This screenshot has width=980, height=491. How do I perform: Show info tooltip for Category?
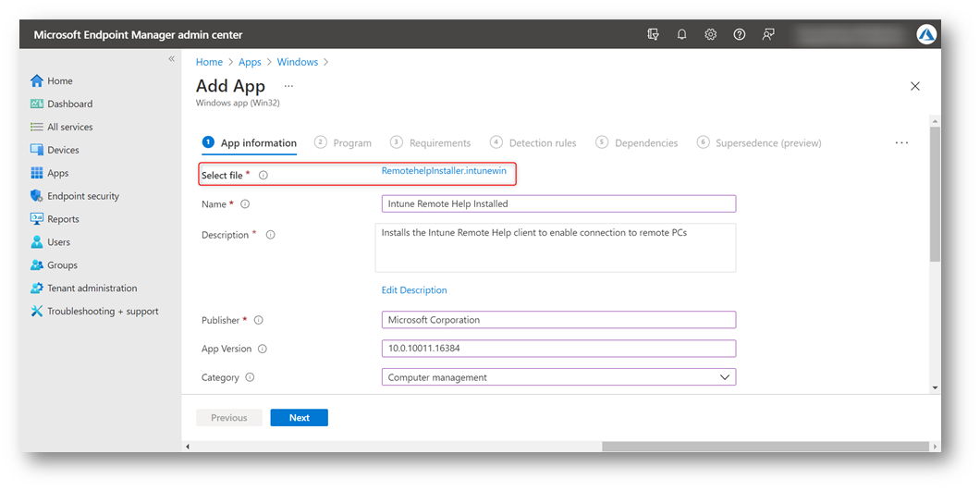click(x=250, y=377)
